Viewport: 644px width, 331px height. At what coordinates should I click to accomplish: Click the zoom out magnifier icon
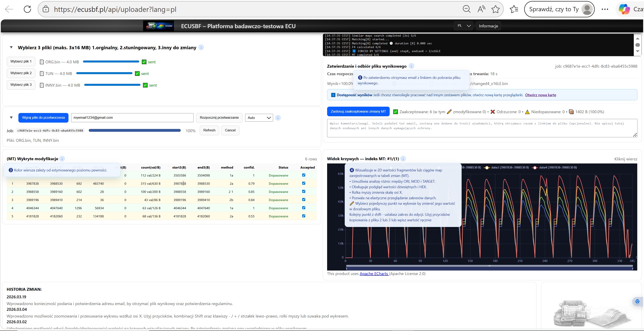point(467,9)
